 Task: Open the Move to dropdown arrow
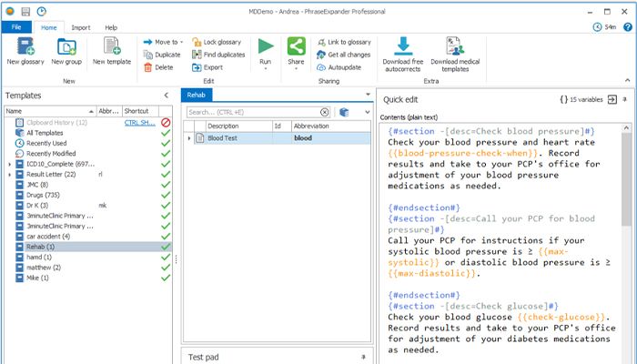(x=182, y=42)
